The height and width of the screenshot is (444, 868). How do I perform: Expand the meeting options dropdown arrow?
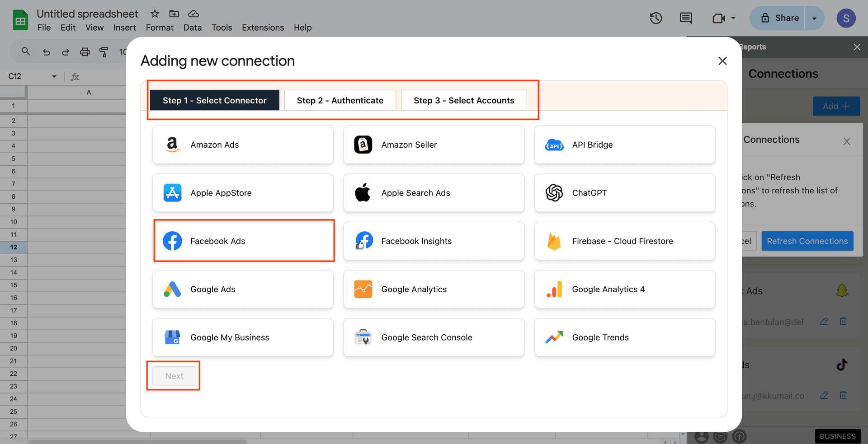tap(733, 18)
